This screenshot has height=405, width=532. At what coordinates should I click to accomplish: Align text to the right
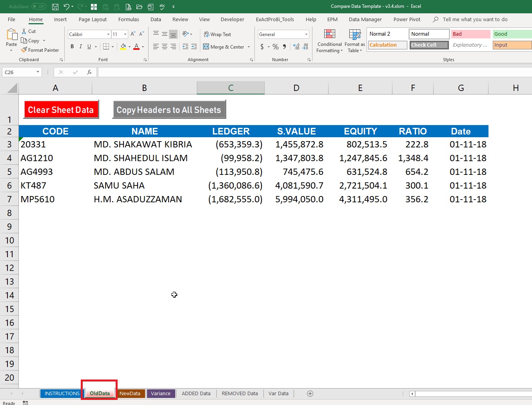173,47
